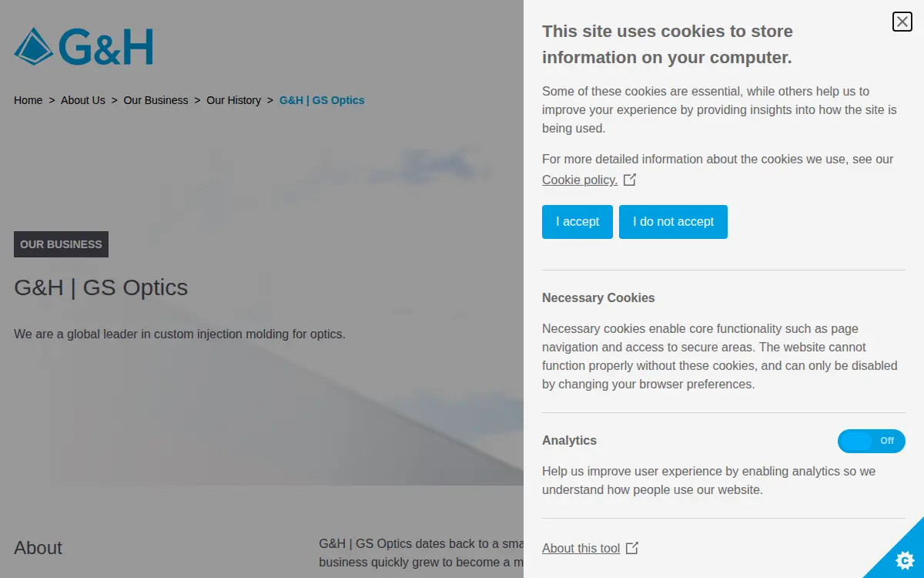Click the I do not accept button

click(673, 222)
